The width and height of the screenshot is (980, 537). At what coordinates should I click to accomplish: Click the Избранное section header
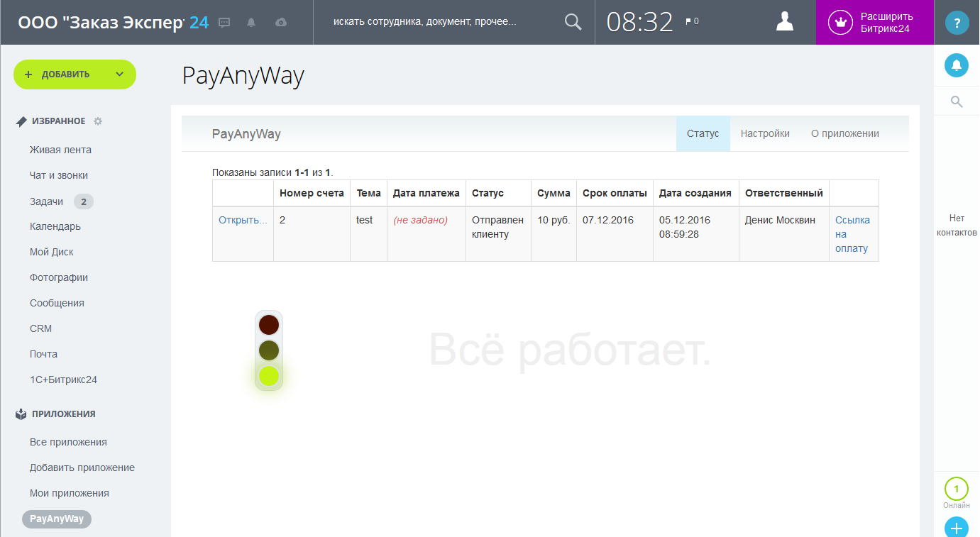point(58,121)
